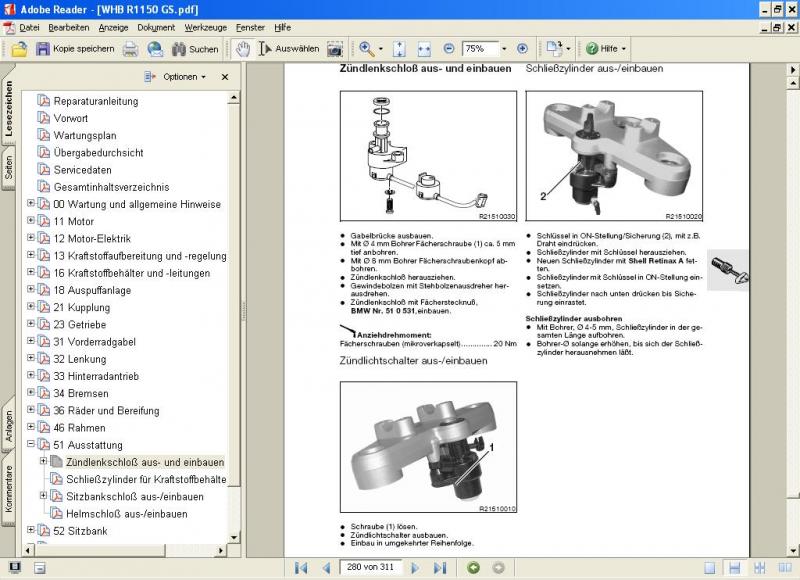
Task: Open the Hilfe menu in menu bar
Action: [282, 28]
